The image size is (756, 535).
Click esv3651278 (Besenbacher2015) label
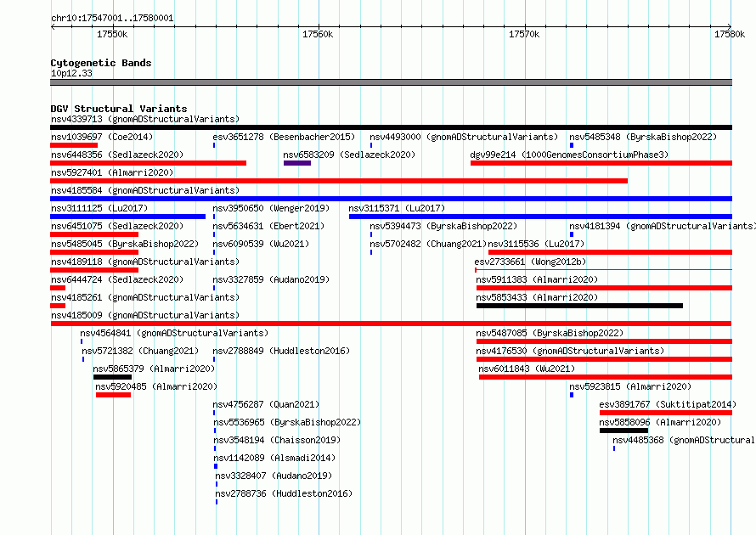point(284,137)
